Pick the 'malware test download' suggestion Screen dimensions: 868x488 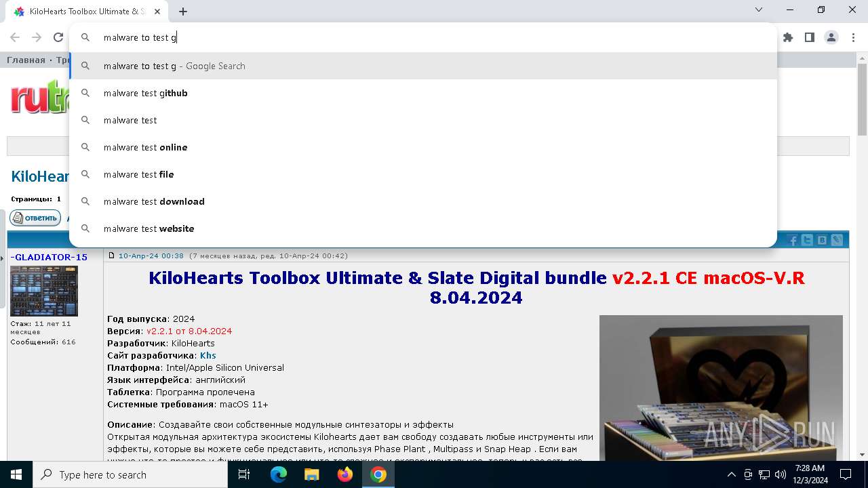point(423,201)
